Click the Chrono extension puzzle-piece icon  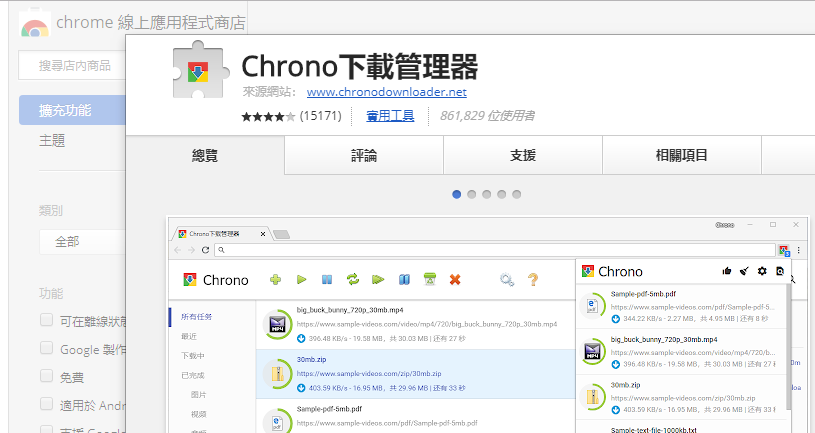coord(201,70)
